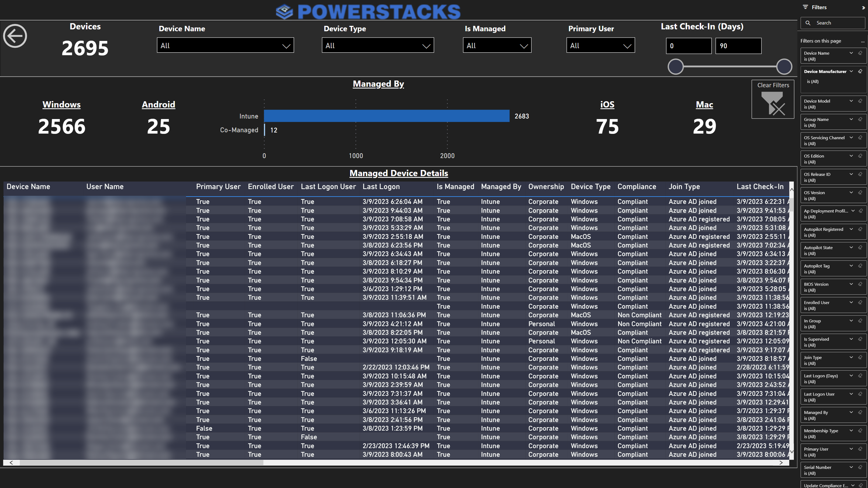
Task: Open the Primary User slicer dropdown
Action: pyautogui.click(x=601, y=46)
